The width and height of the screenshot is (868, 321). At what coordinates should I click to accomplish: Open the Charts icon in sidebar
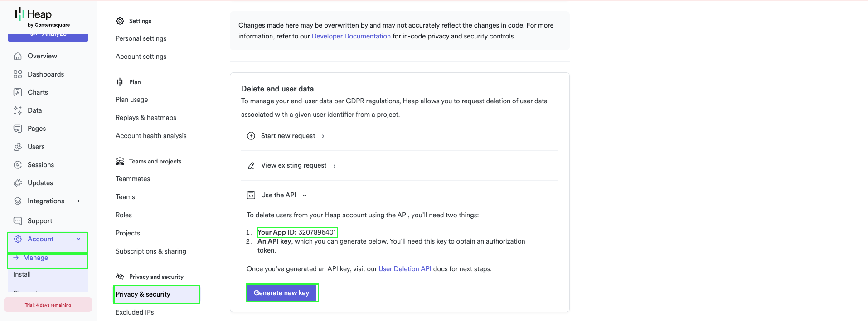pos(18,92)
